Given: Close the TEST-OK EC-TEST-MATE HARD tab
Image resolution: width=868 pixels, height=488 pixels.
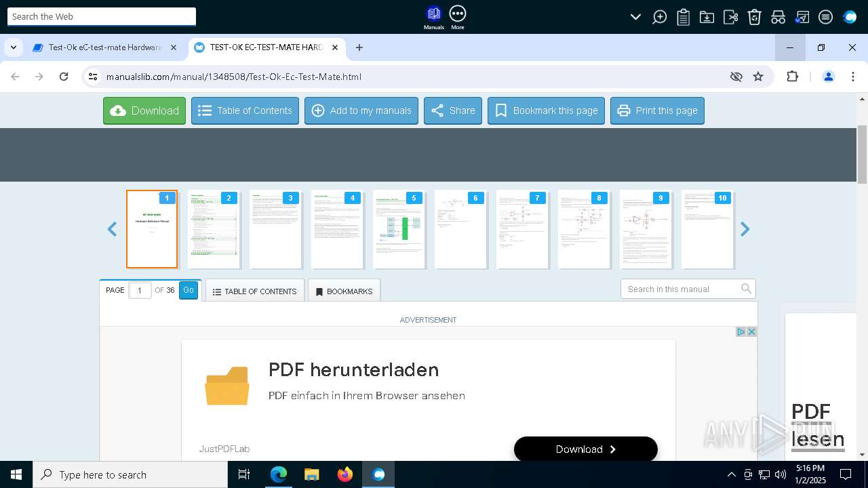Looking at the screenshot, I should 335,47.
